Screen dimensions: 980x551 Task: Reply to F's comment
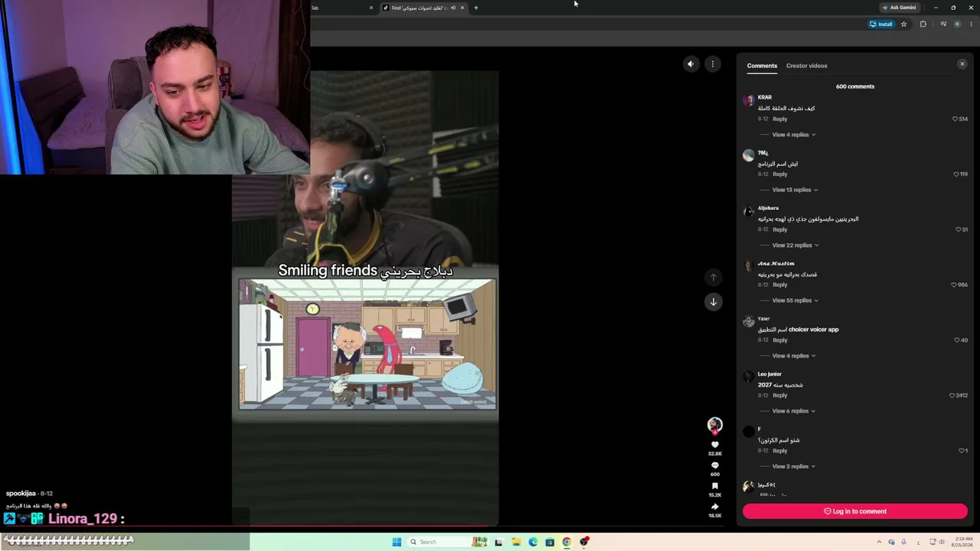coord(779,451)
